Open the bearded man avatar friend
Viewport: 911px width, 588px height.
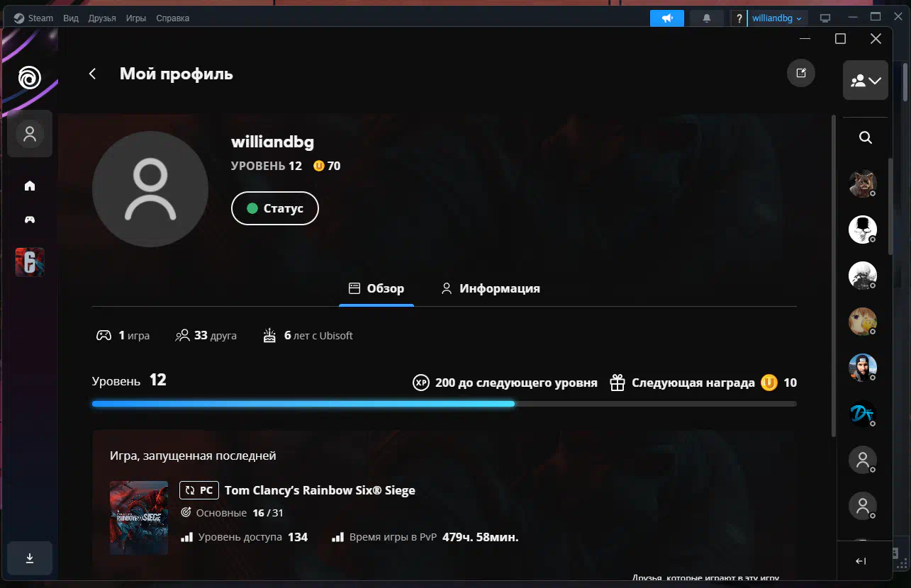pos(863,368)
